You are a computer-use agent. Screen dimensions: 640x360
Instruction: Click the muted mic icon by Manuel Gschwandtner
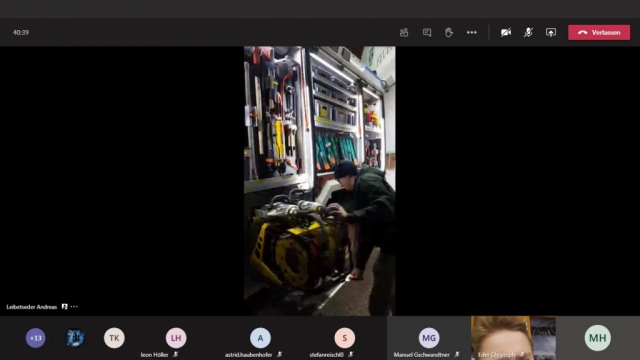[457, 354]
